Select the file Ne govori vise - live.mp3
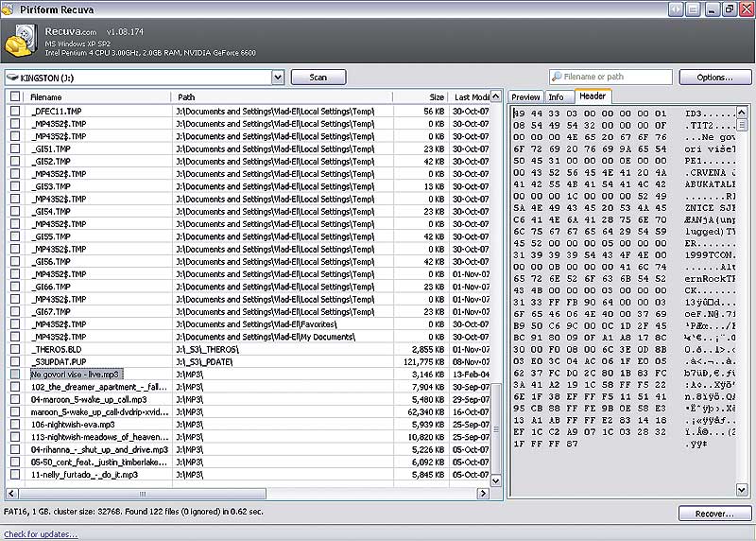This screenshot has height=541, width=756. pos(75,375)
